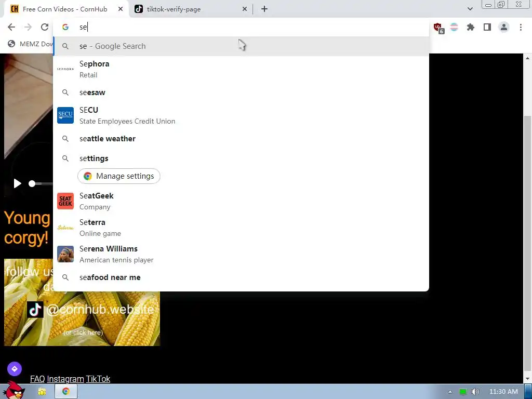The width and height of the screenshot is (532, 399).
Task: Close the tiktok-verify-page tab
Action: (245, 9)
